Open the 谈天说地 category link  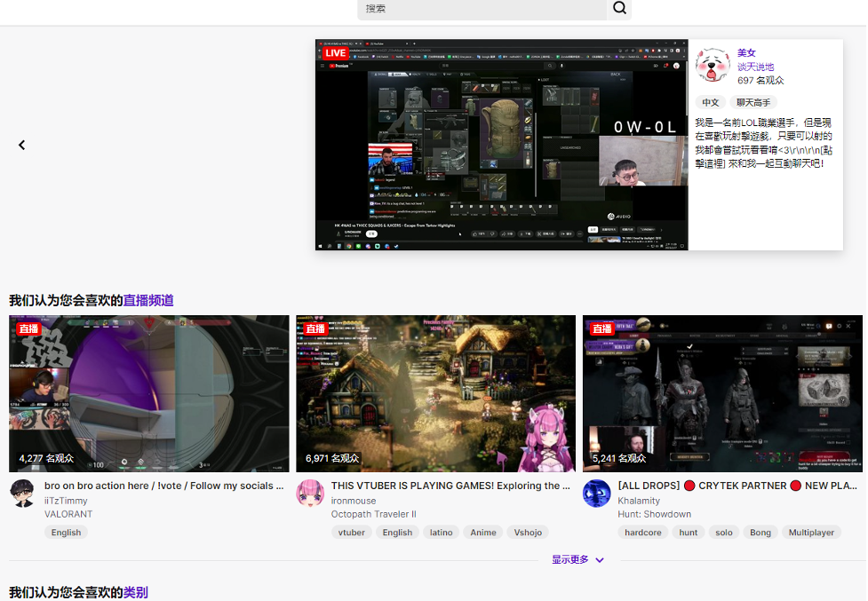point(756,67)
